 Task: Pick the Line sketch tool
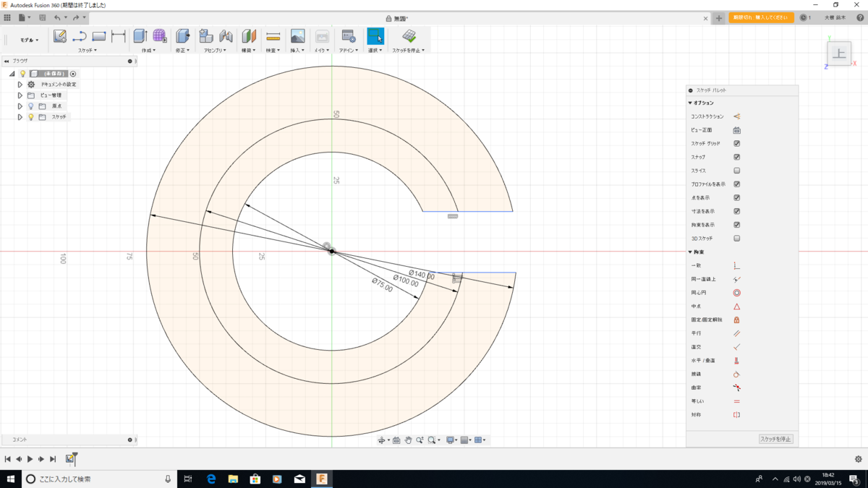80,36
